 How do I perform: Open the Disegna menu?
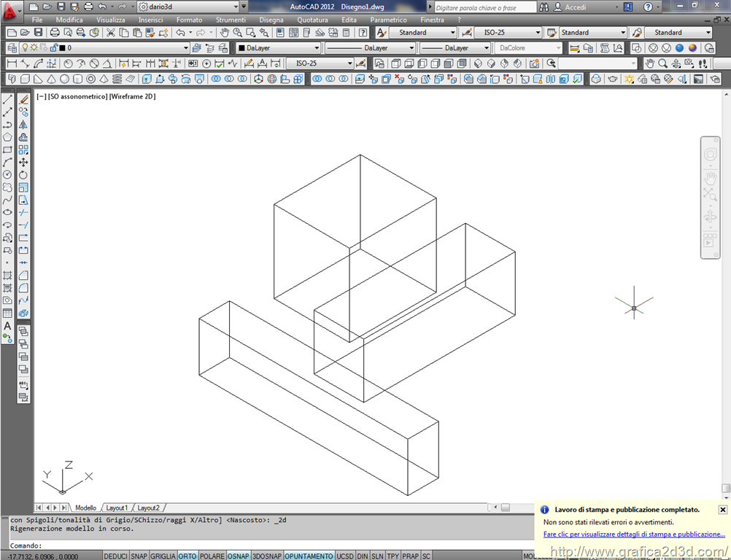(x=271, y=20)
